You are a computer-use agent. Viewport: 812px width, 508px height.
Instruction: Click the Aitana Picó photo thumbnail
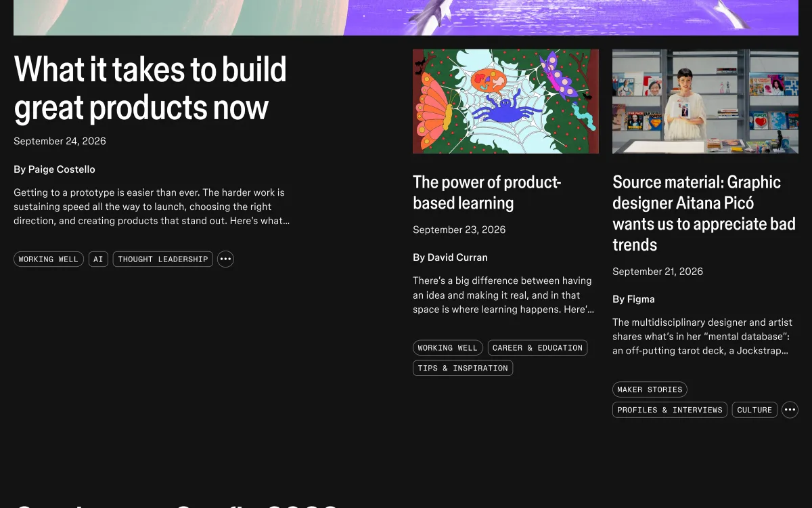pos(705,101)
